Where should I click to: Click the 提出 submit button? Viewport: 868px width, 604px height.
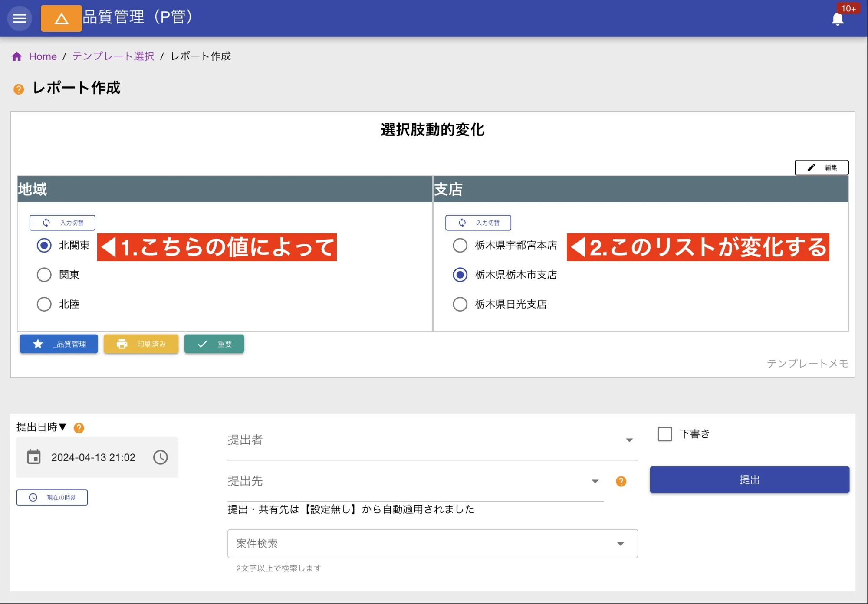(750, 479)
